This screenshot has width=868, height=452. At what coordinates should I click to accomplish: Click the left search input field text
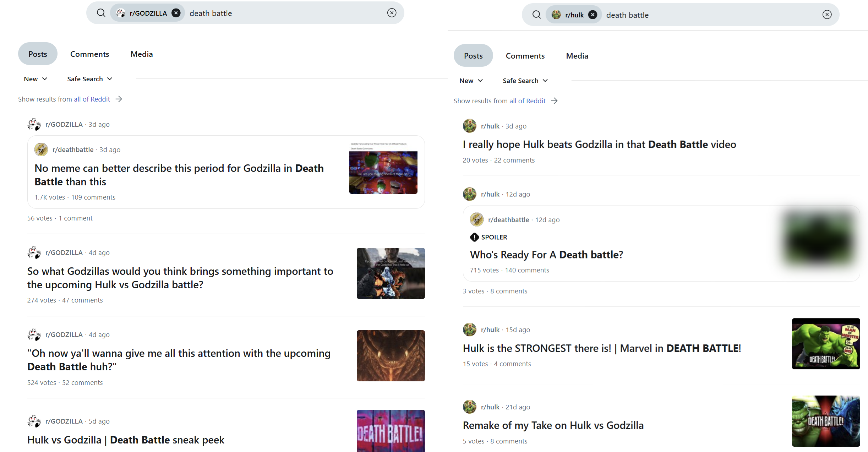(211, 13)
